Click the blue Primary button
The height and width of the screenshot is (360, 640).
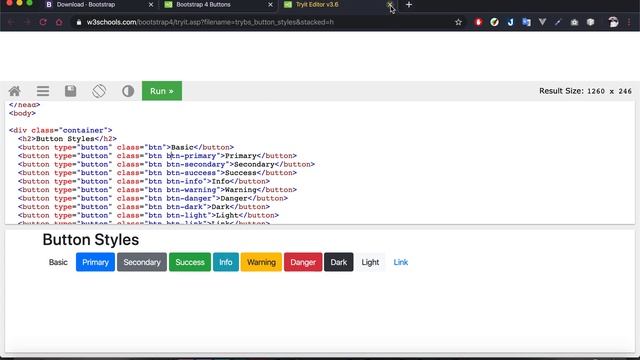pos(95,262)
